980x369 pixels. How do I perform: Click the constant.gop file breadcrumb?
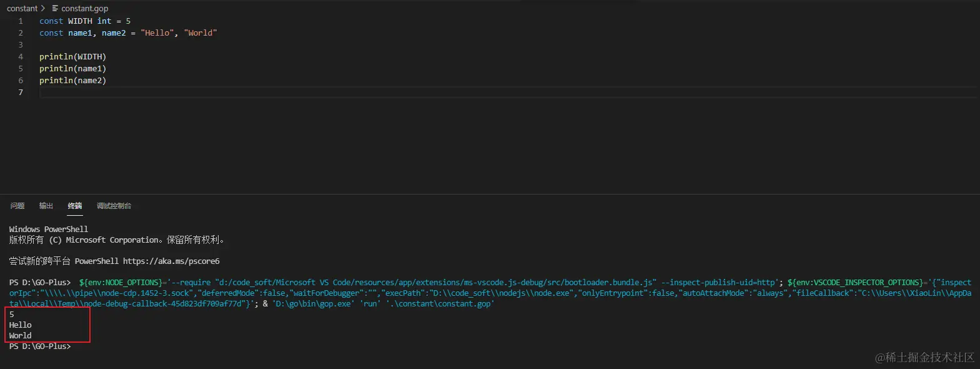(85, 8)
